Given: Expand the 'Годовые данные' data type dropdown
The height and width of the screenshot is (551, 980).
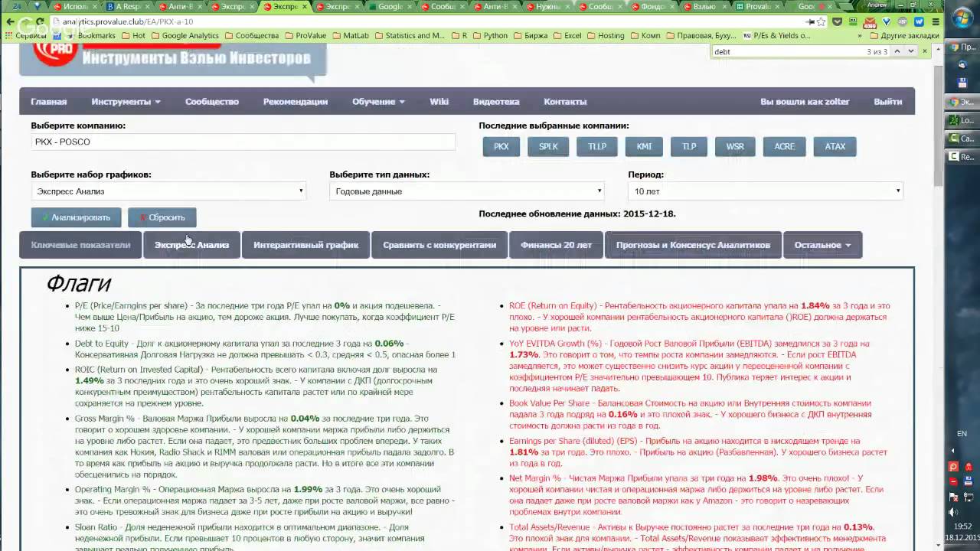Looking at the screenshot, I should [x=467, y=191].
